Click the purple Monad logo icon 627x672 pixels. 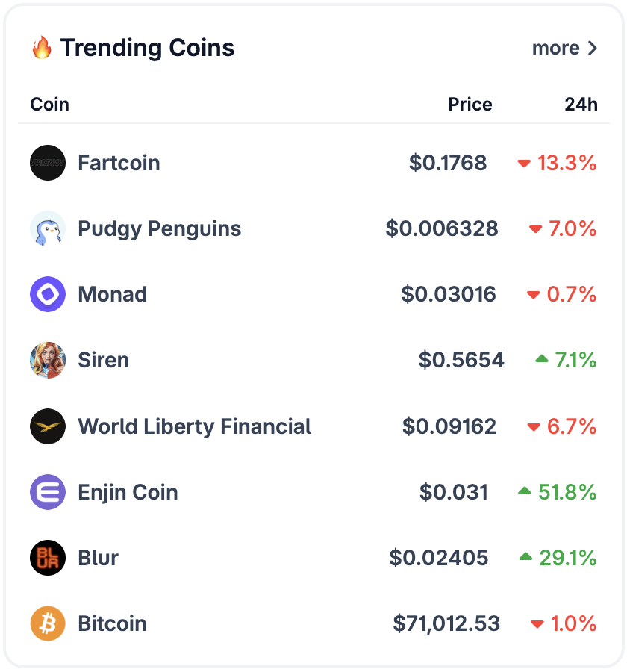click(48, 294)
